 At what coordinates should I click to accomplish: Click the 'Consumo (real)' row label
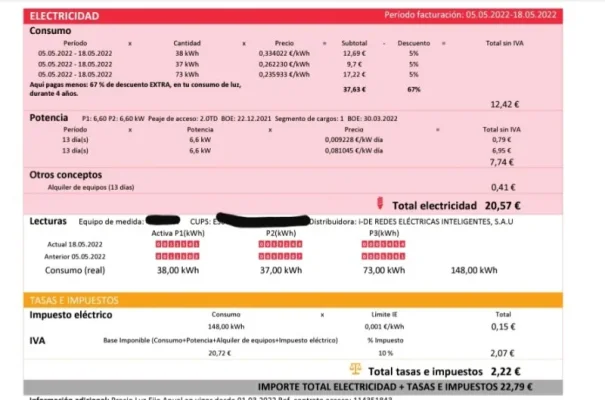click(x=75, y=270)
